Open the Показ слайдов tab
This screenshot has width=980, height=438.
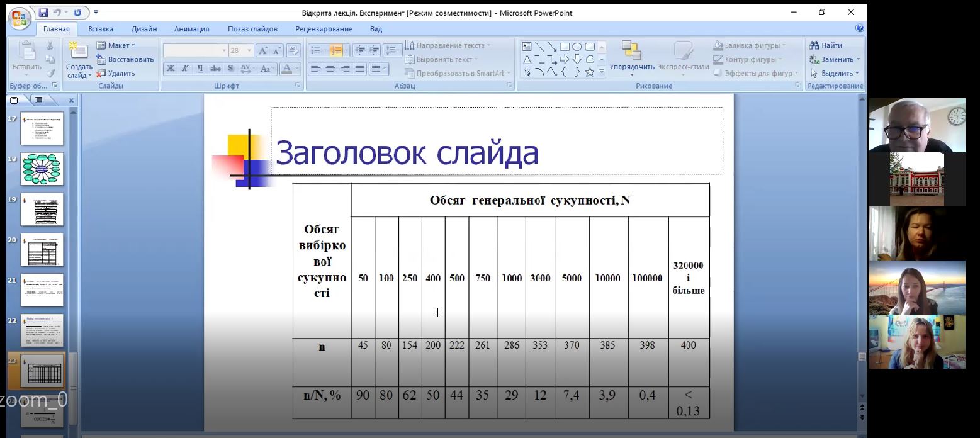(252, 29)
